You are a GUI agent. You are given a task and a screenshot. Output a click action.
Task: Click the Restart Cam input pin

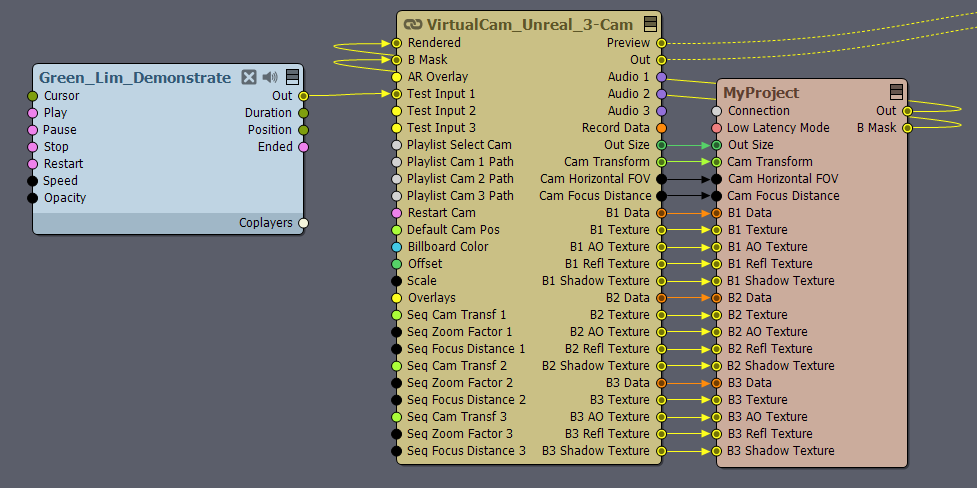[396, 213]
